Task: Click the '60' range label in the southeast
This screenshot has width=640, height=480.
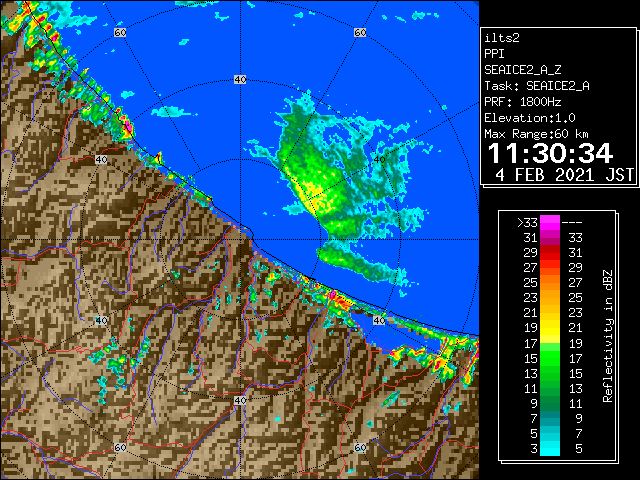Action: click(x=360, y=448)
